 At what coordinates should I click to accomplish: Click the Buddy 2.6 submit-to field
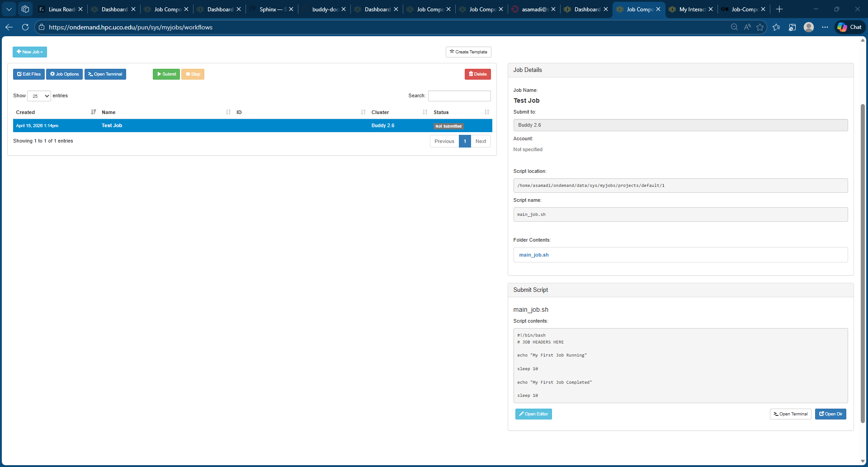tap(680, 125)
